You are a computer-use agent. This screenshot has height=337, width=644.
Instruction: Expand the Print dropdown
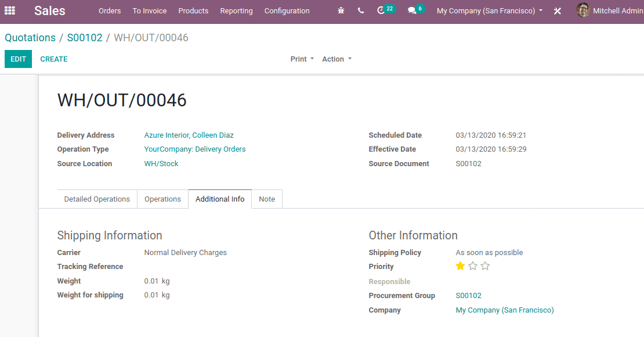[302, 59]
